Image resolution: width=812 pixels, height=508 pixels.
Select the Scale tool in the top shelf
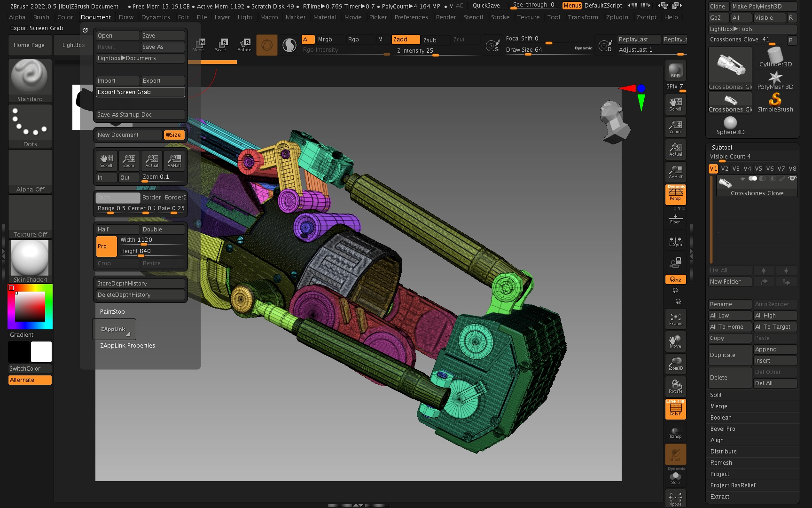220,45
